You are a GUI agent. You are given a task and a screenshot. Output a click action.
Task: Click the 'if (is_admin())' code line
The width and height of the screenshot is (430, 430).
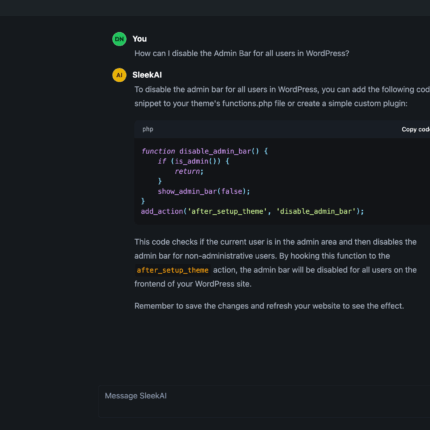pos(193,161)
